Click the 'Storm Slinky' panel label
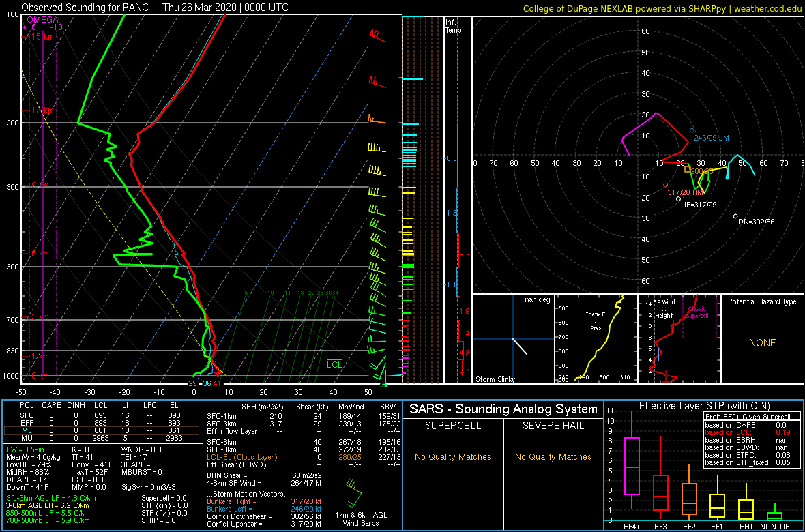This screenshot has width=805, height=532. pos(495,379)
